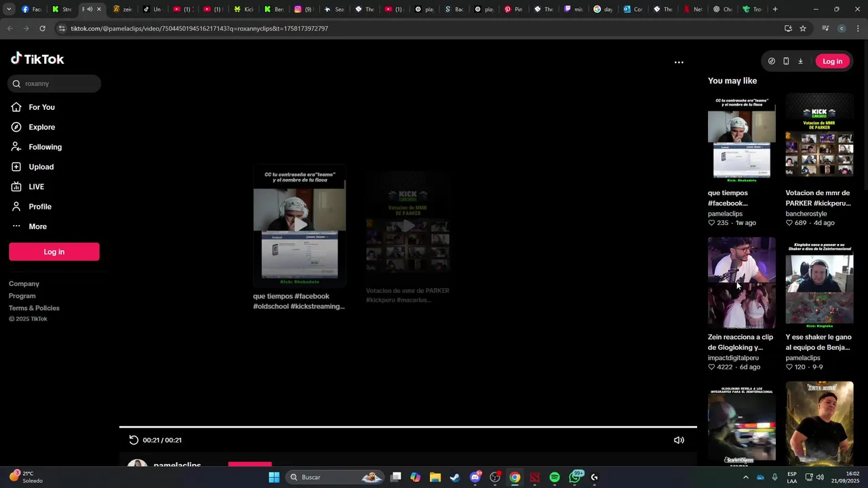The height and width of the screenshot is (488, 868).
Task: Click the heart icon showing 689 likes
Action: 789,223
